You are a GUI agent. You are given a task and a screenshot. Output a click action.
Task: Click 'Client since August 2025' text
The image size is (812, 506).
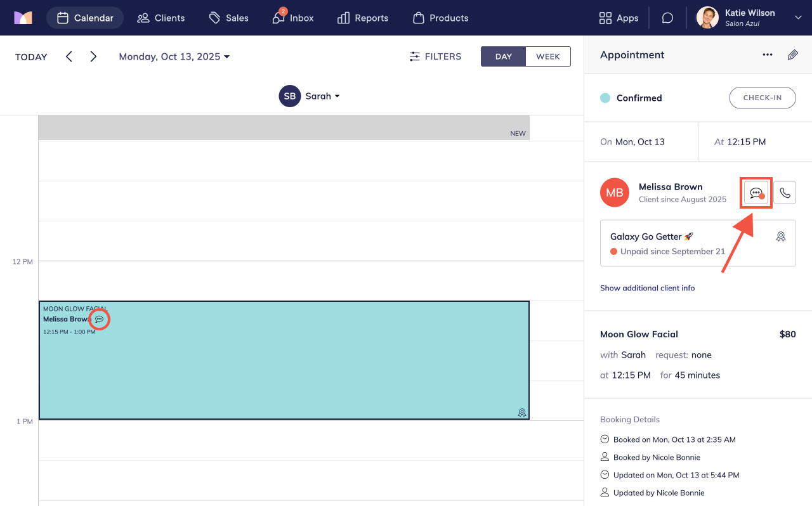(683, 199)
